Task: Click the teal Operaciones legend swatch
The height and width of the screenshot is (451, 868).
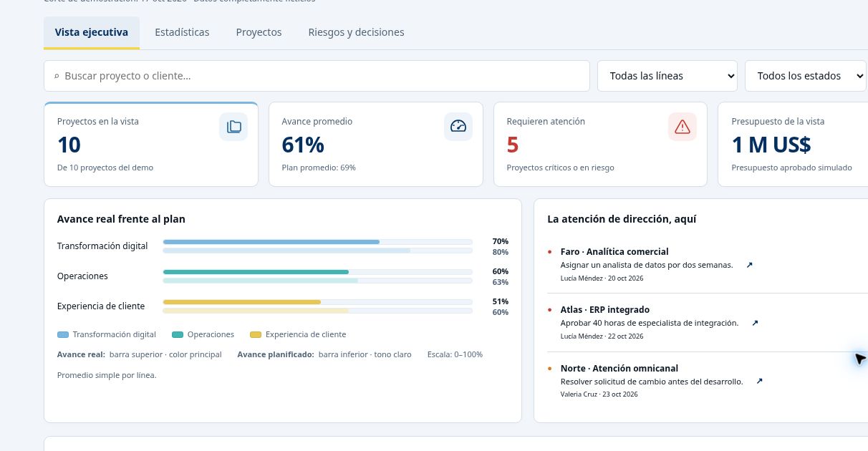Action: click(178, 334)
